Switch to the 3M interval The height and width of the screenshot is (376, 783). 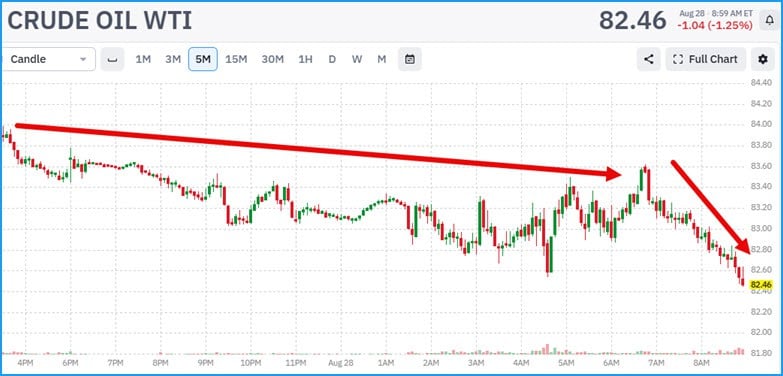[173, 59]
